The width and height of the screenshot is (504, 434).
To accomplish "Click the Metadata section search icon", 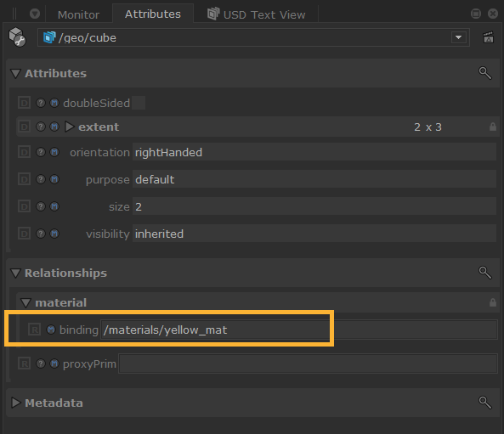I will [485, 403].
